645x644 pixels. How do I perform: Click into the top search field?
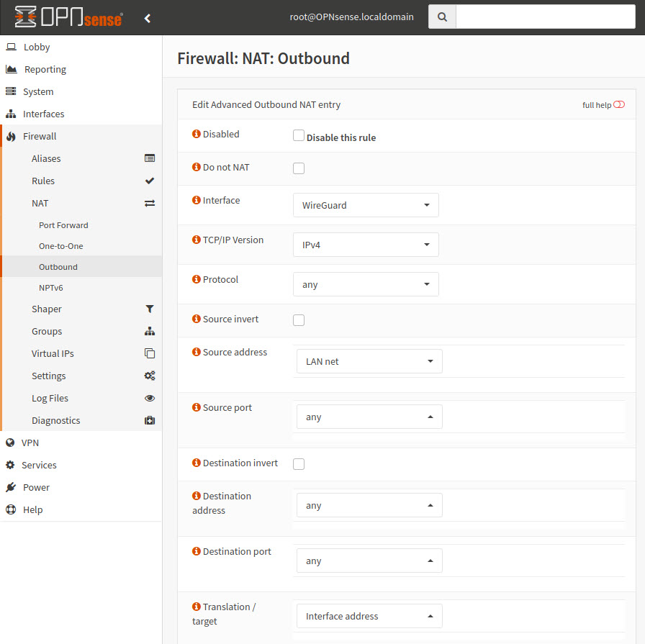(x=546, y=17)
